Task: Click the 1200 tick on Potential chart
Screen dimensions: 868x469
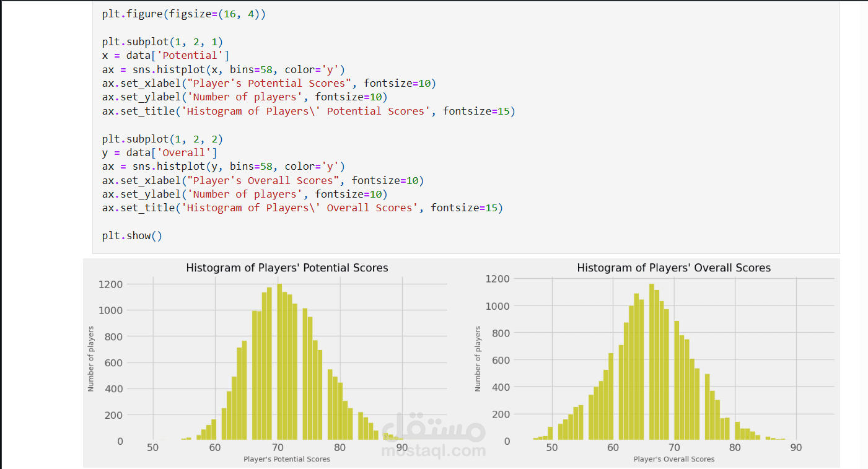Action: (x=110, y=284)
